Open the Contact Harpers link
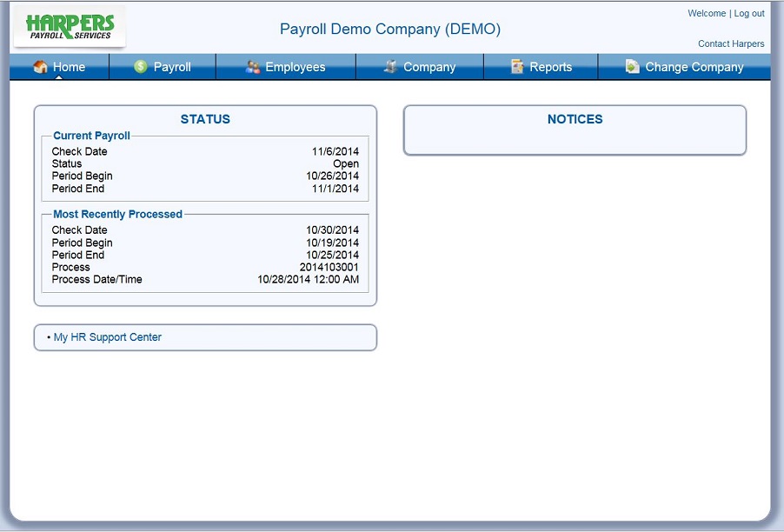Image resolution: width=784 pixels, height=532 pixels. click(731, 43)
